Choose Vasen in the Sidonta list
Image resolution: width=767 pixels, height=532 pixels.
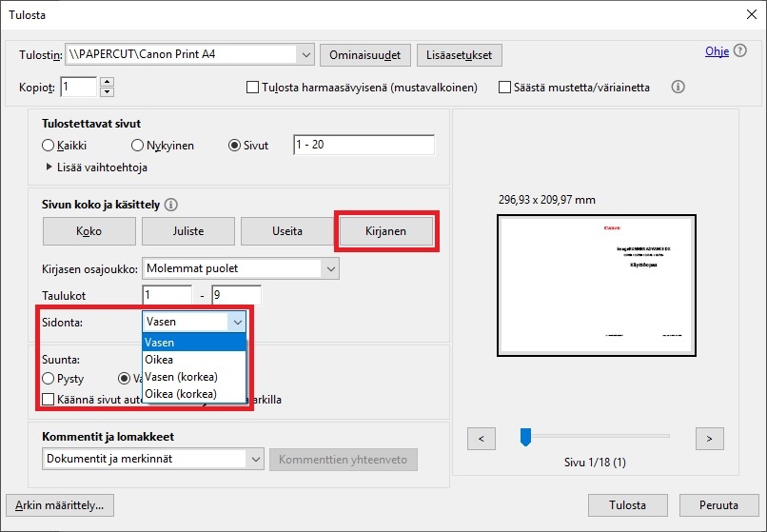pos(194,343)
